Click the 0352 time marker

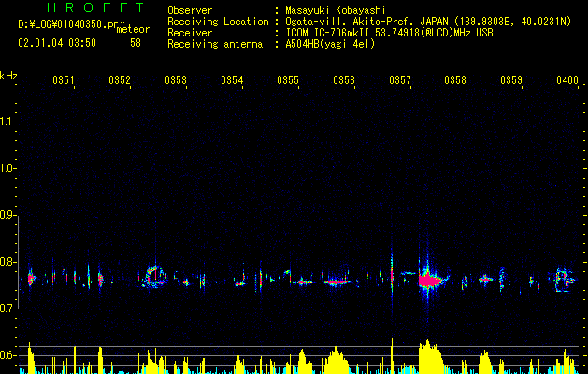pos(120,80)
